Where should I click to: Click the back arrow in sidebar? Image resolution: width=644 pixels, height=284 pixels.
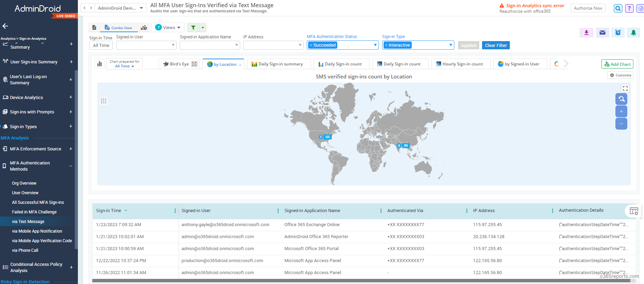(x=5, y=26)
